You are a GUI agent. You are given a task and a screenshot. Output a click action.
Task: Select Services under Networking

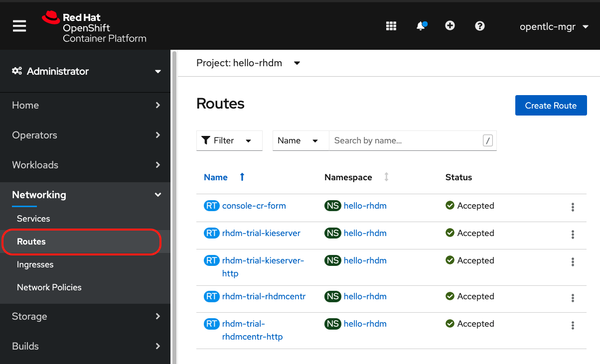(33, 219)
